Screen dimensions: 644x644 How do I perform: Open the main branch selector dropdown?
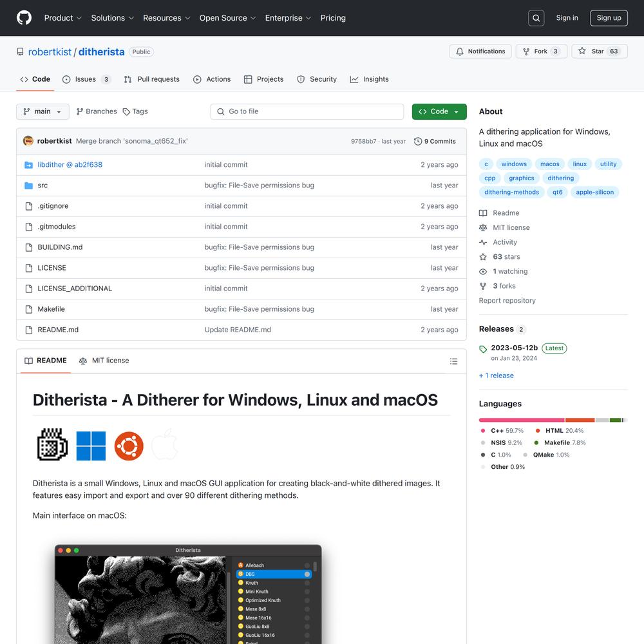click(x=43, y=111)
